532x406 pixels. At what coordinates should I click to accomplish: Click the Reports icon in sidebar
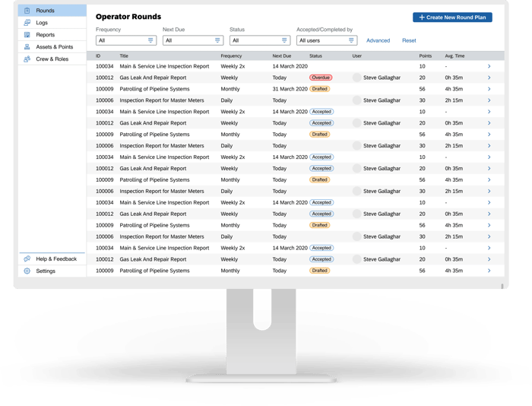pos(27,35)
